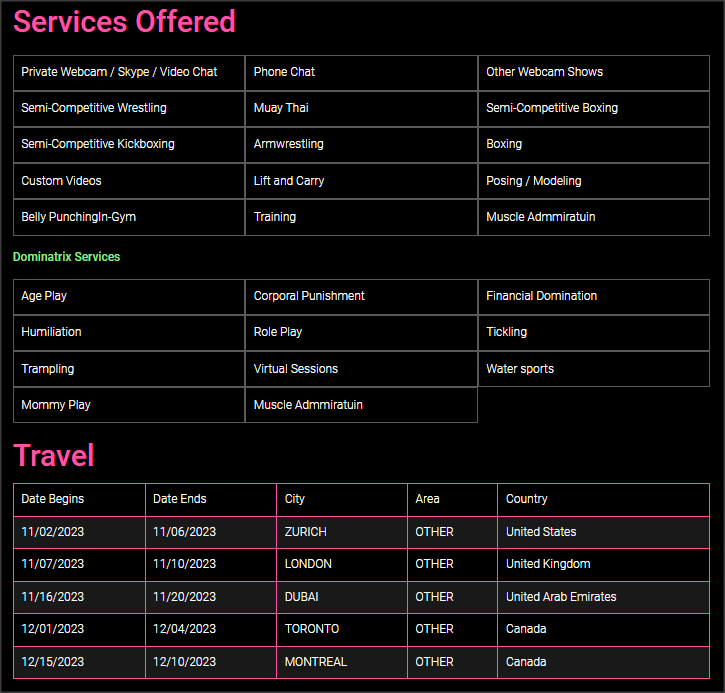725x693 pixels.
Task: Click the Services Offered heading
Action: pos(125,22)
